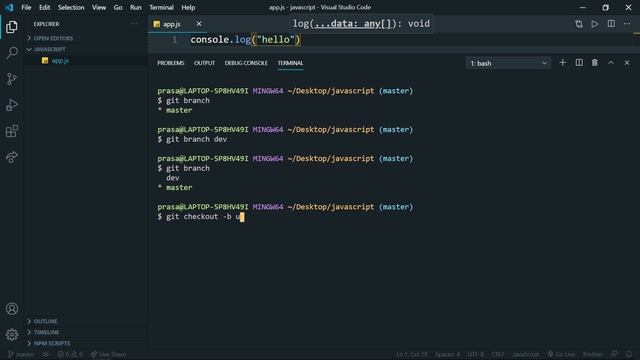This screenshot has width=640, height=360.
Task: Open the View menu
Action: pos(99,7)
